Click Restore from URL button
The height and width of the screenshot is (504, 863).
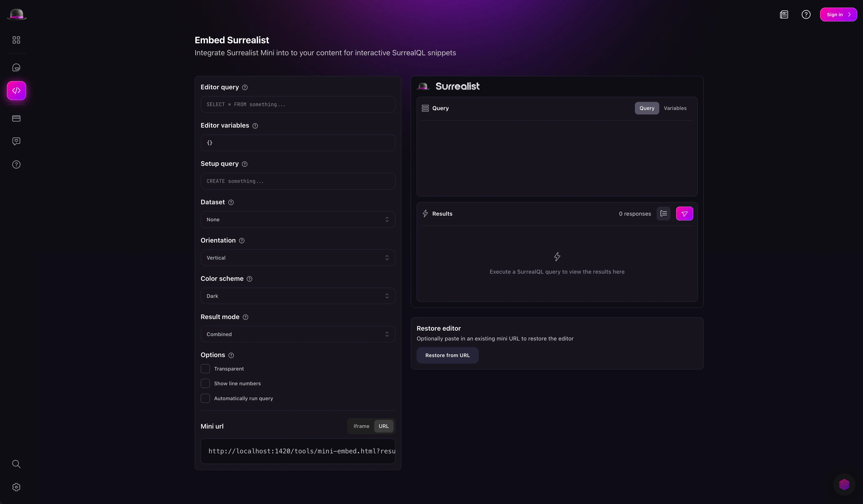click(447, 355)
